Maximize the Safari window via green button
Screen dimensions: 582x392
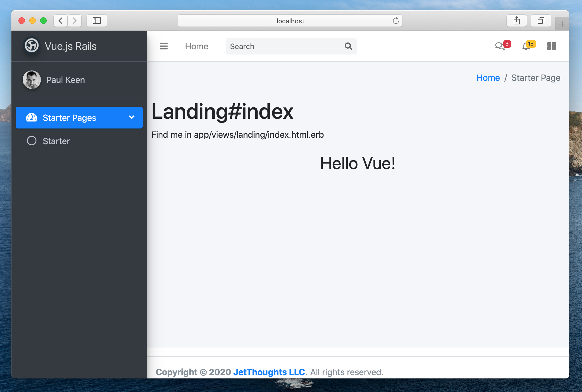[43, 21]
